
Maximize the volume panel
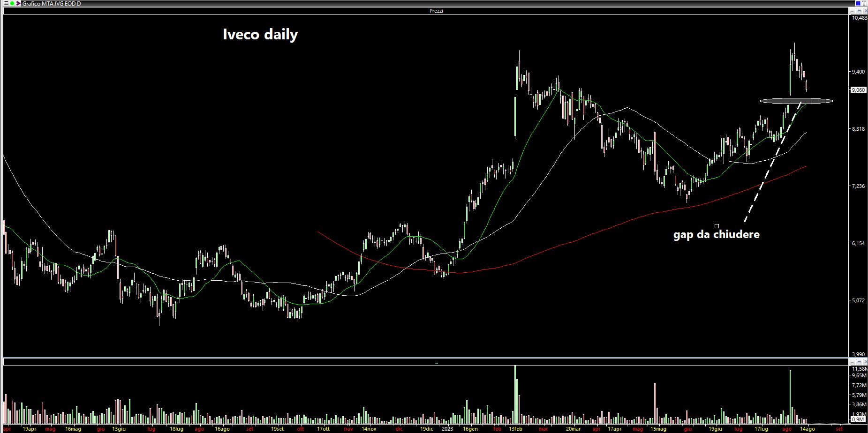coord(859,362)
